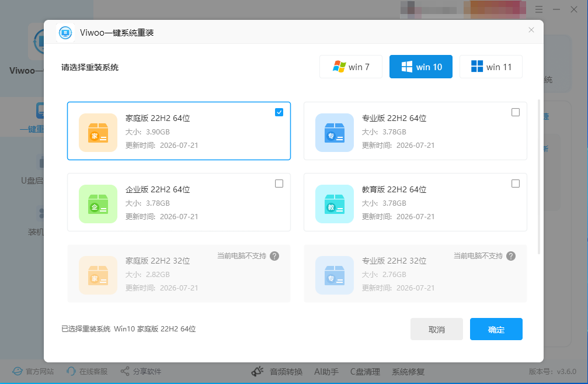Click help icon beside 家庭版 32位 unsupported notice
This screenshot has width=588, height=384.
coord(274,256)
